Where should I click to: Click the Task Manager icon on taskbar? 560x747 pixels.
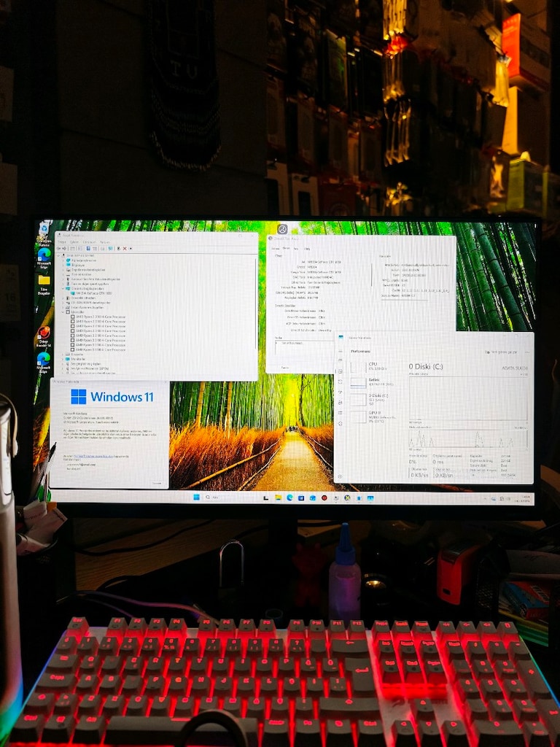(370, 498)
